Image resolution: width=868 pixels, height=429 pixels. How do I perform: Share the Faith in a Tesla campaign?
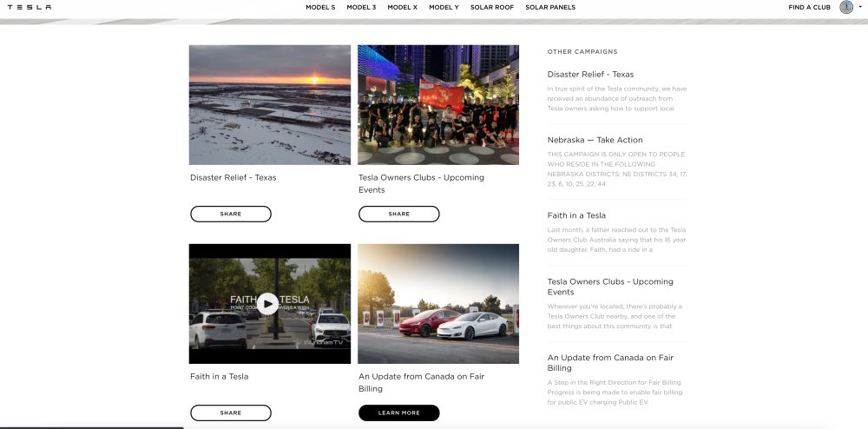[x=231, y=412]
